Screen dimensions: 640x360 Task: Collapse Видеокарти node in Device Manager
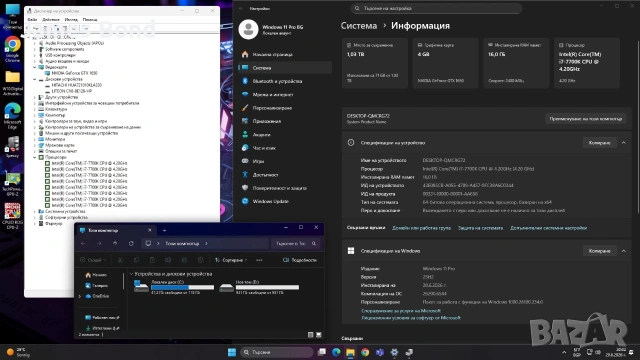point(35,67)
